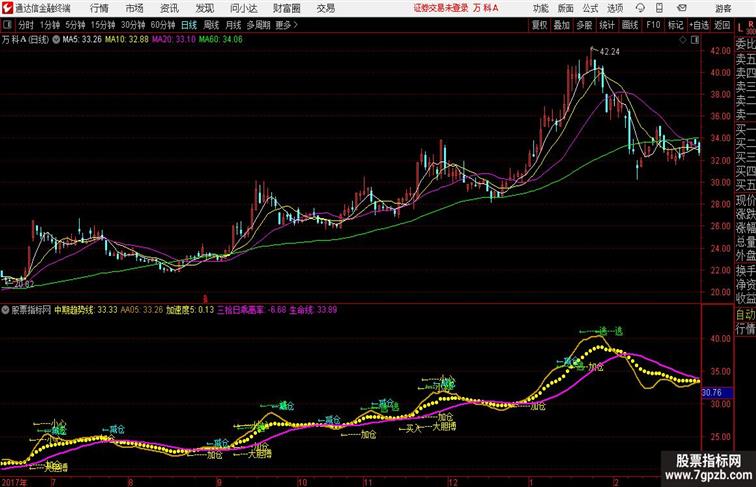Screen dimensions: 756x487
Task: Click the MA5: 33.26 label
Action: [x=82, y=40]
